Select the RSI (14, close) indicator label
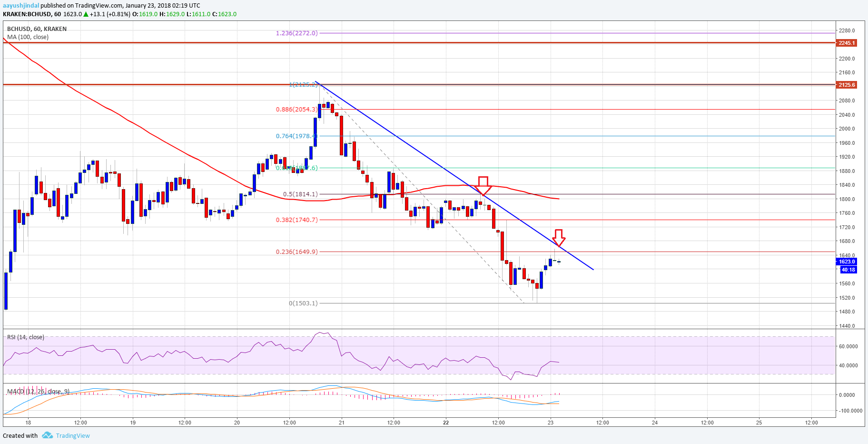 click(x=26, y=337)
